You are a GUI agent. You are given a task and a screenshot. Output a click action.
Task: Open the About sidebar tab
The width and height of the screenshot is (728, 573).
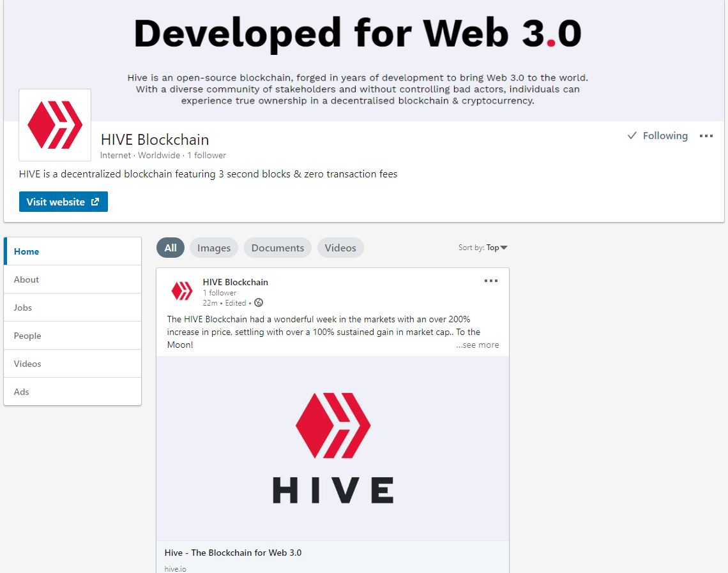(72, 279)
